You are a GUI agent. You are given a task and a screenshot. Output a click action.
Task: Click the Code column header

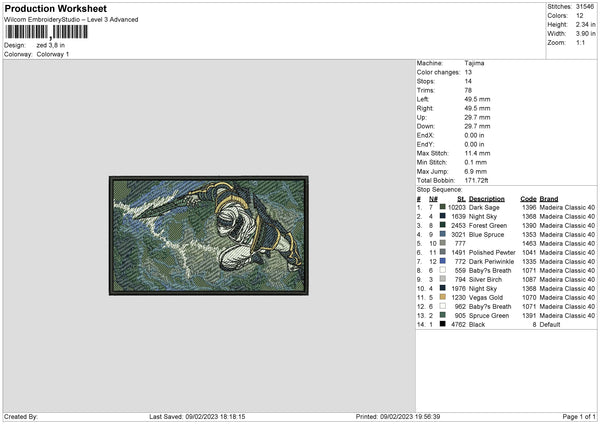[x=529, y=198]
